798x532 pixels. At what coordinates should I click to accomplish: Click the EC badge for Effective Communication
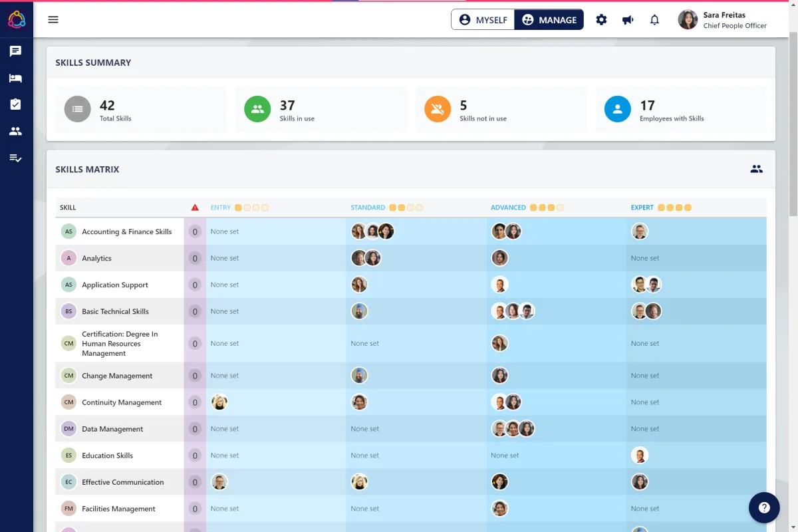68,482
